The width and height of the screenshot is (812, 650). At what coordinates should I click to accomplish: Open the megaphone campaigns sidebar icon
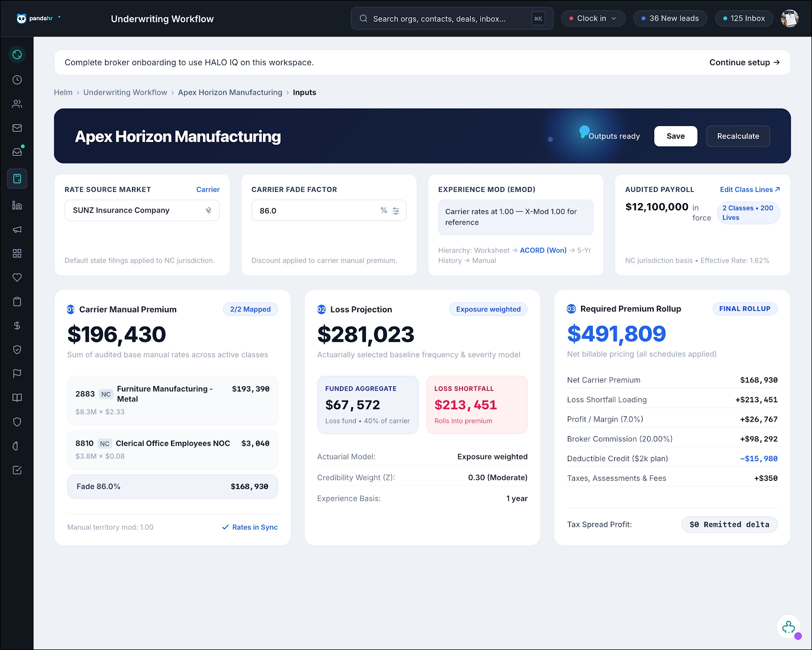pyautogui.click(x=17, y=230)
